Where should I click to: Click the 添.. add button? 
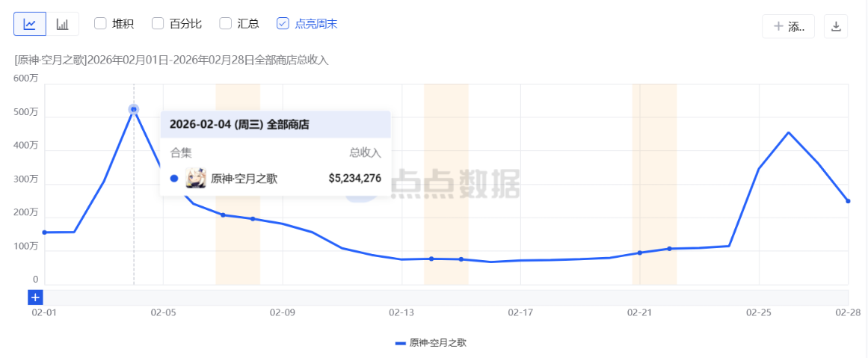click(788, 26)
